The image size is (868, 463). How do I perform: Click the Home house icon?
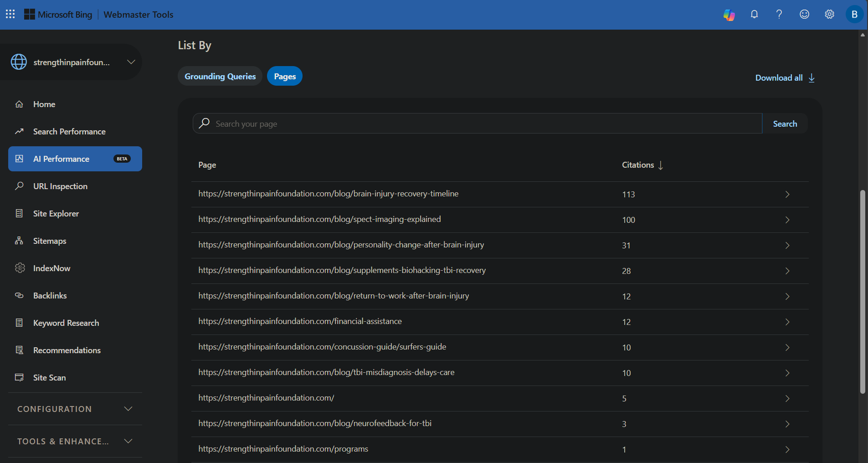point(19,104)
